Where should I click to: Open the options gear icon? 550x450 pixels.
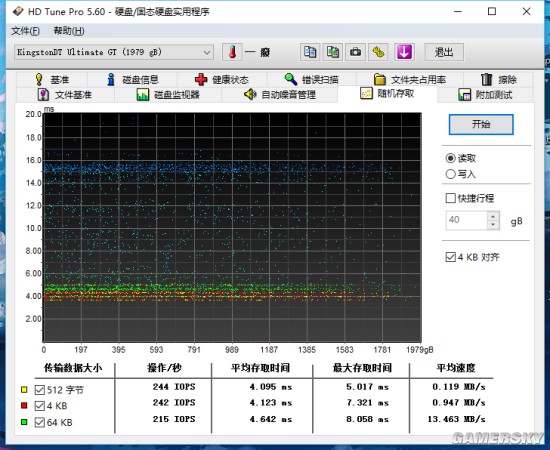[x=378, y=52]
